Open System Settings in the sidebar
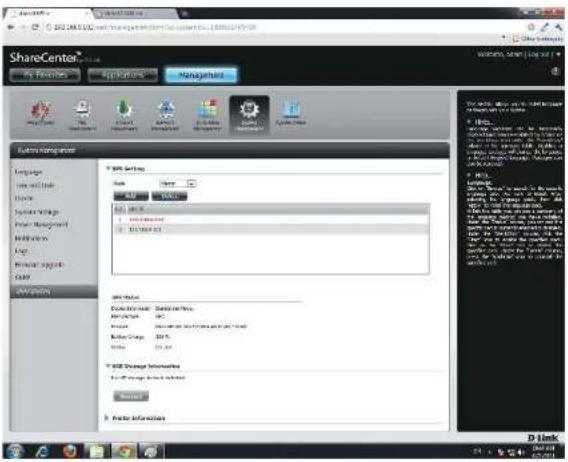 pos(37,212)
